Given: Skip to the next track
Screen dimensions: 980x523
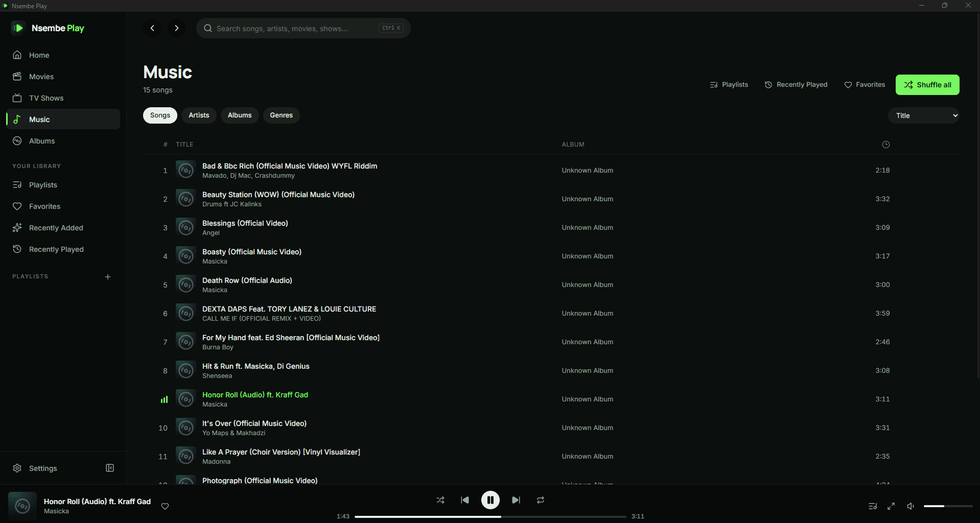Looking at the screenshot, I should (516, 500).
